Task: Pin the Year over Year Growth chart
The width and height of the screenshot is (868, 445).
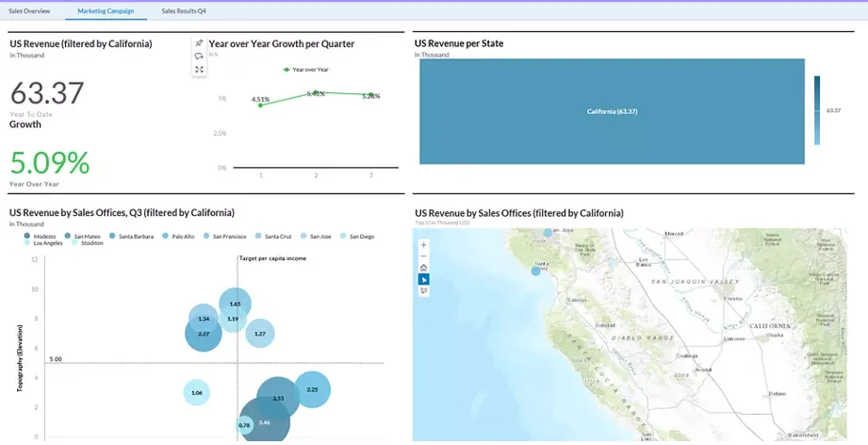Action: pyautogui.click(x=199, y=43)
